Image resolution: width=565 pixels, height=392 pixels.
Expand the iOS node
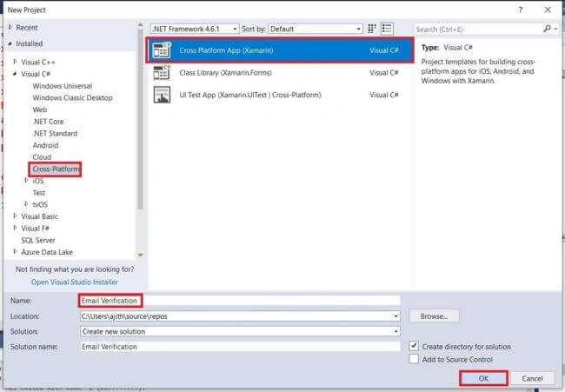26,180
